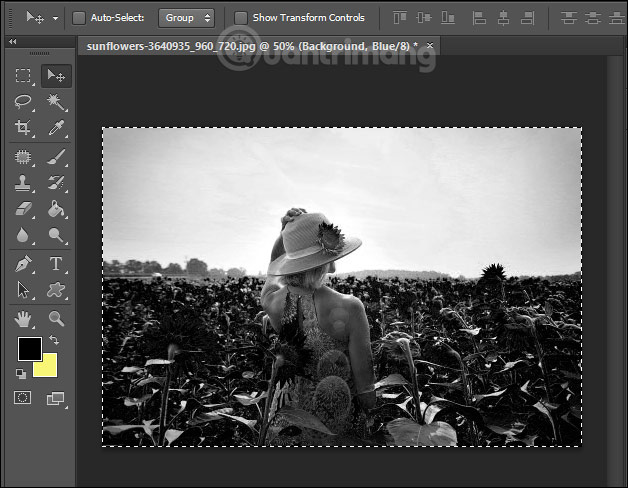Image resolution: width=628 pixels, height=488 pixels.
Task: Click distribute top edges icon
Action: coord(569,18)
